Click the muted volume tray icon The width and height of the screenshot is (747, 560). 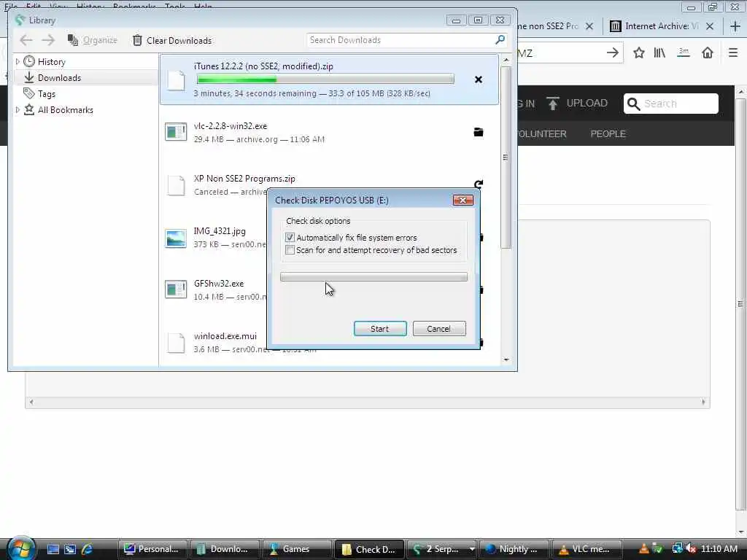[692, 549]
